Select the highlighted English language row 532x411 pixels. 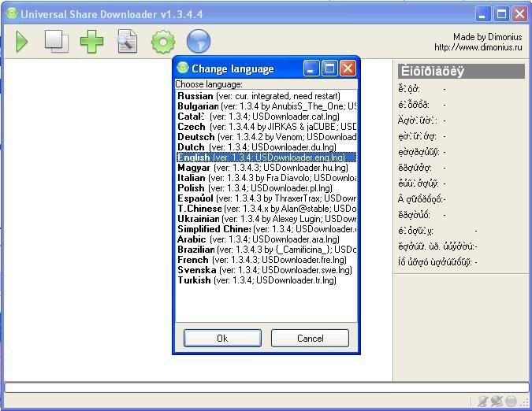coord(266,157)
